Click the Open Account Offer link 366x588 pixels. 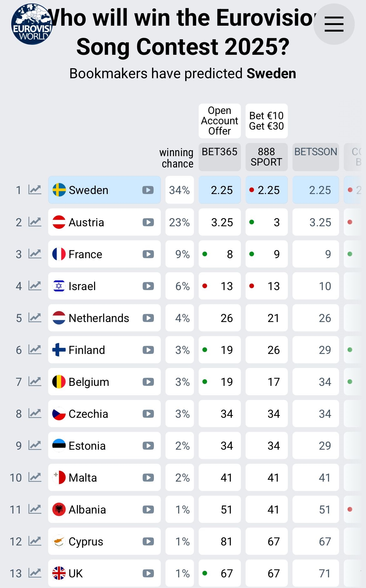tap(220, 121)
